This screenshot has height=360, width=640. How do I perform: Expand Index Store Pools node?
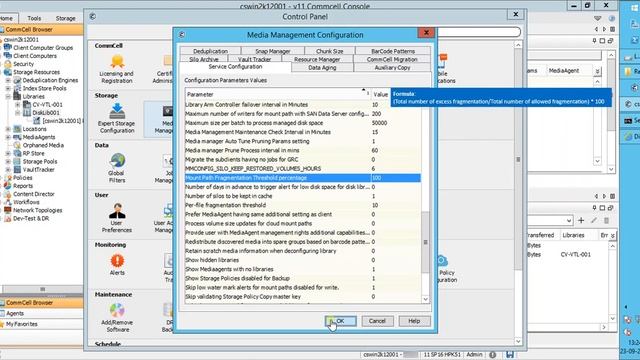pos(8,89)
